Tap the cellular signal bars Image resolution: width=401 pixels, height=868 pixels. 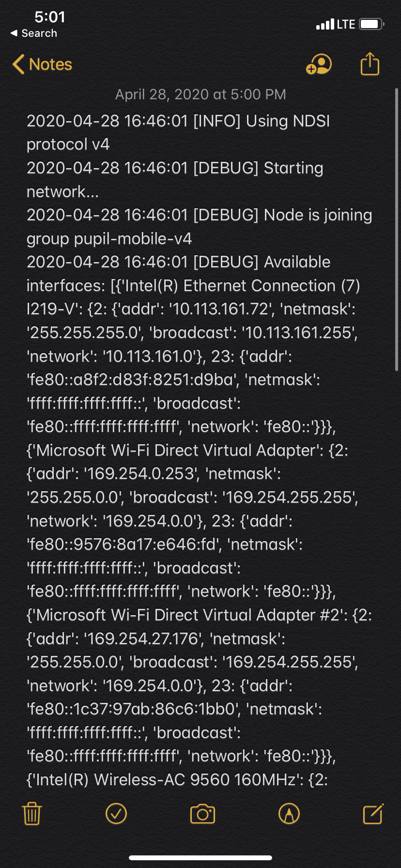[x=325, y=24]
